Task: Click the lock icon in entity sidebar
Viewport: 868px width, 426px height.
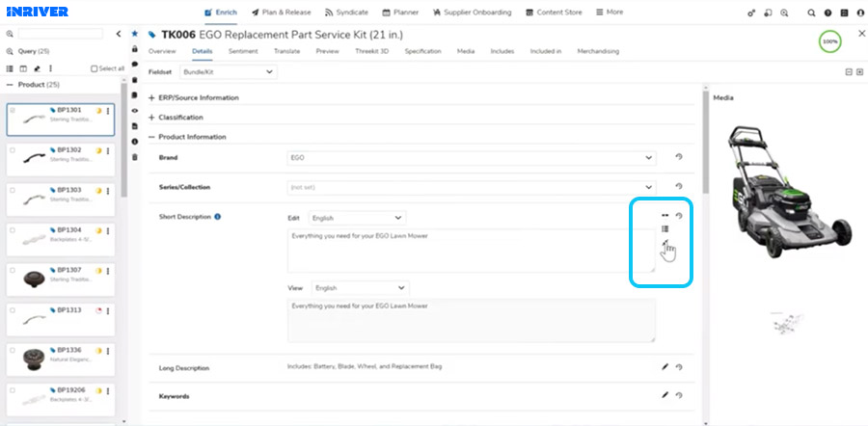Action: [x=134, y=49]
